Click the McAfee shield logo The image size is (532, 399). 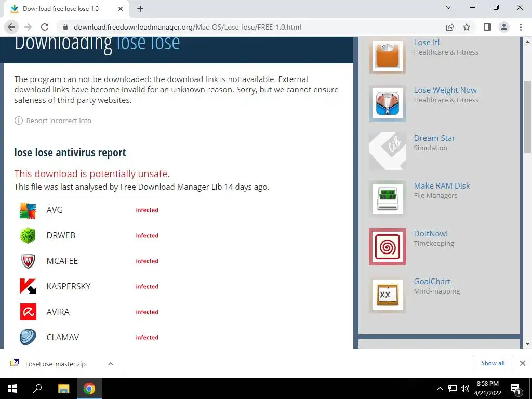click(28, 261)
